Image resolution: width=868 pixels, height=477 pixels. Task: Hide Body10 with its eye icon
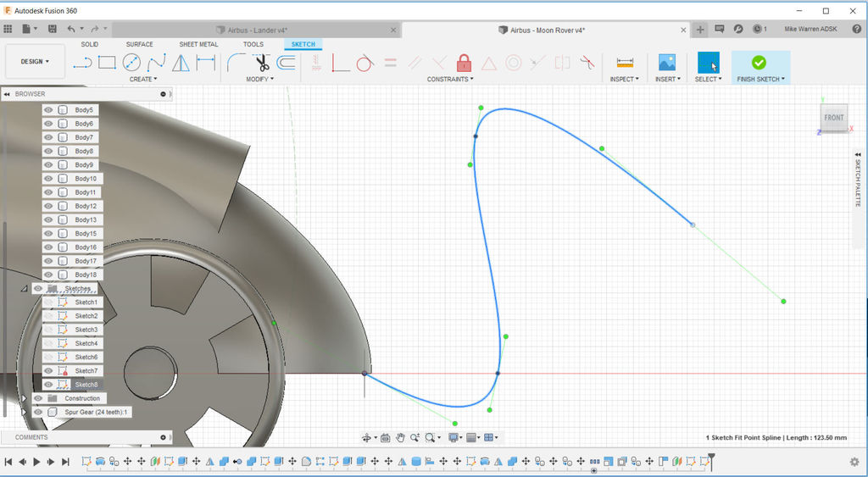pyautogui.click(x=48, y=179)
